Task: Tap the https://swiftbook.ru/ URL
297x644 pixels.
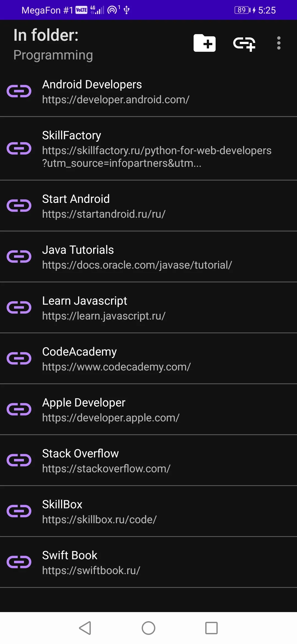Action: coord(91,571)
